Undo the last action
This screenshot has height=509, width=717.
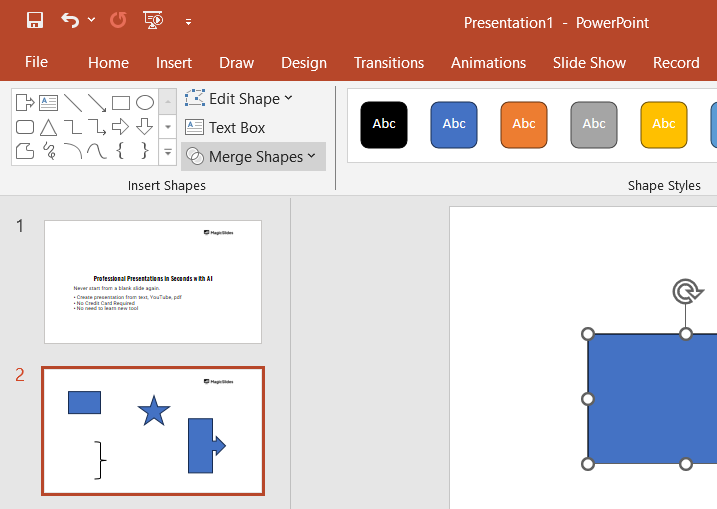pos(69,21)
